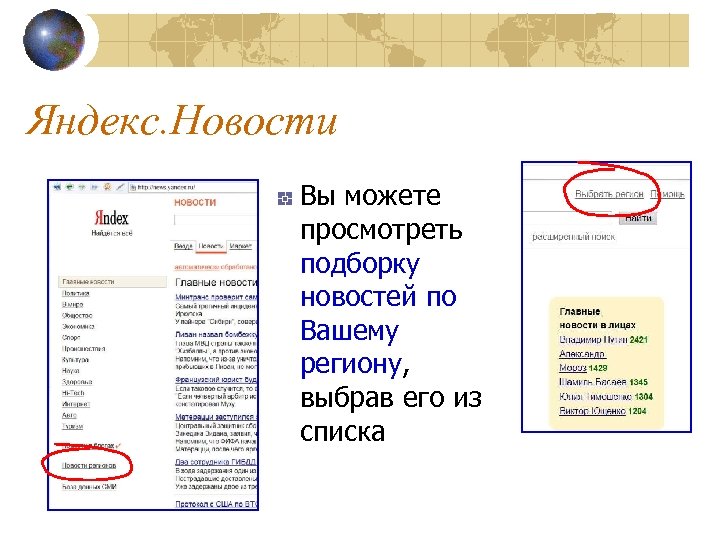Open the расширенный поиск link
The height and width of the screenshot is (540, 720).
pos(574,237)
